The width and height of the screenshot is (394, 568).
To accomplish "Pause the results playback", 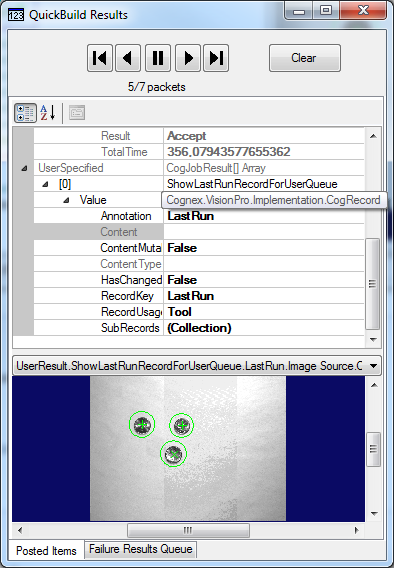I will coord(158,58).
